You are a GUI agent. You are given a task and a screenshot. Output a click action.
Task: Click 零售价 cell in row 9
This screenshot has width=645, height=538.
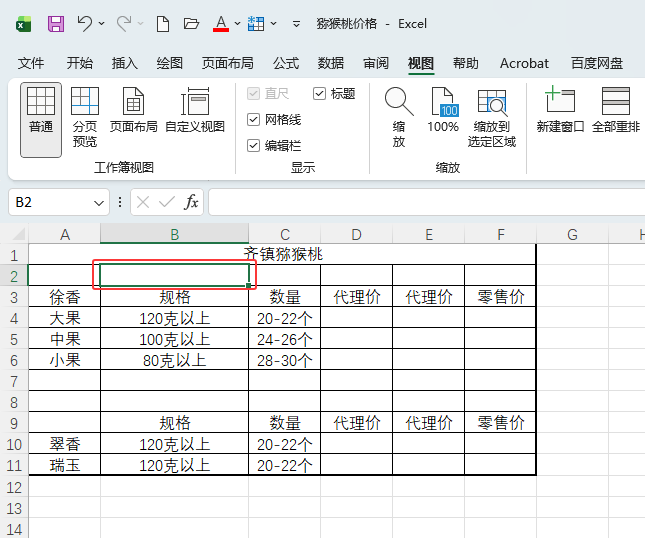click(x=500, y=422)
